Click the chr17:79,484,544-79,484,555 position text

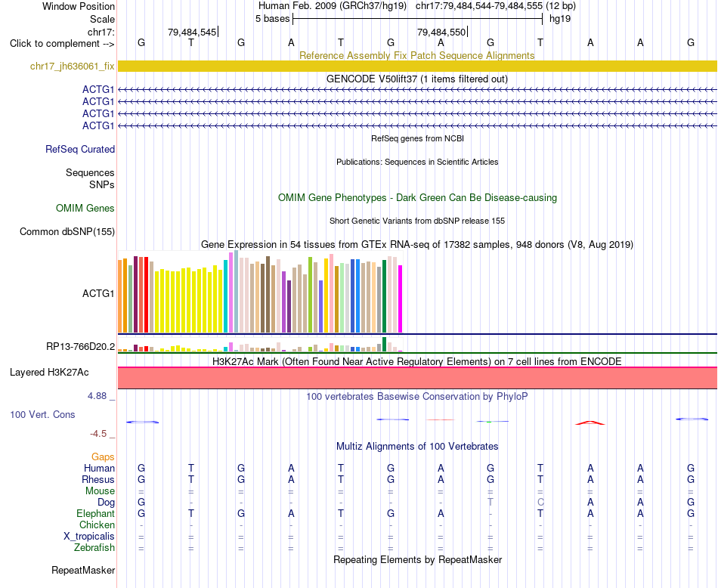click(x=479, y=6)
